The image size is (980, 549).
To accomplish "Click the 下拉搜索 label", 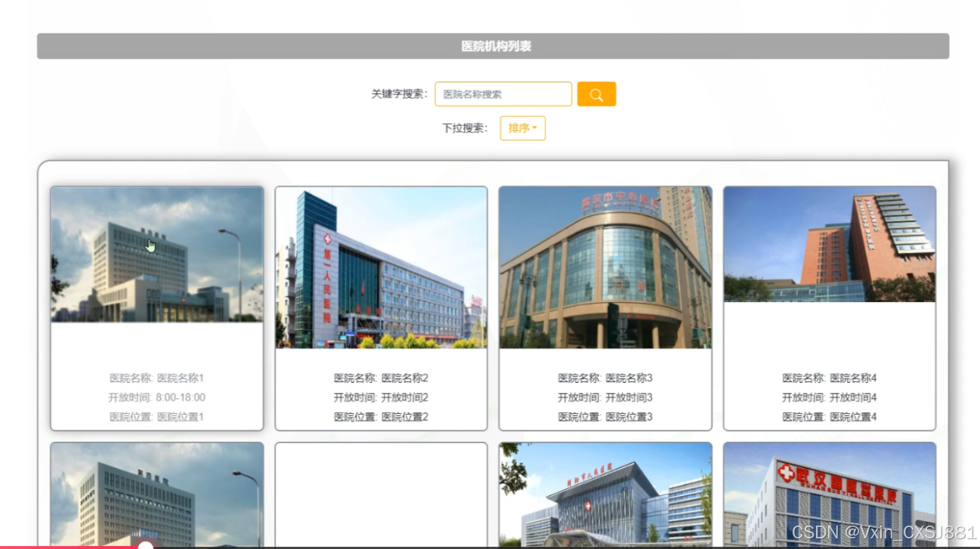I will pos(465,128).
